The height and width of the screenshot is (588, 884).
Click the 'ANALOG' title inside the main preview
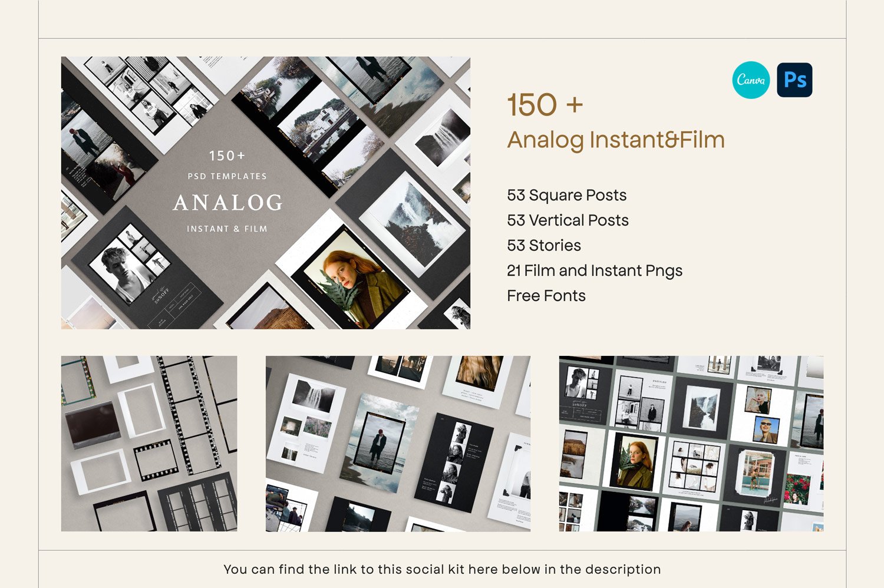pos(227,203)
